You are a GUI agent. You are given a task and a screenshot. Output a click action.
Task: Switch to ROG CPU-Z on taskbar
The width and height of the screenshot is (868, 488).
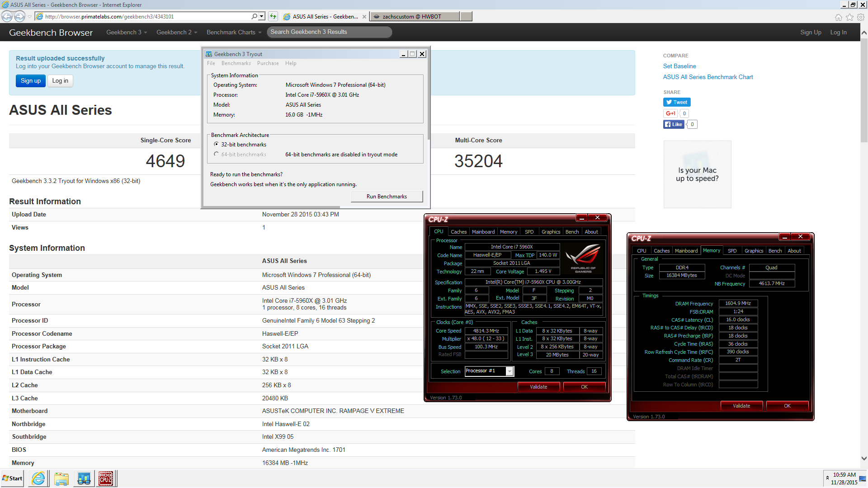(x=106, y=479)
